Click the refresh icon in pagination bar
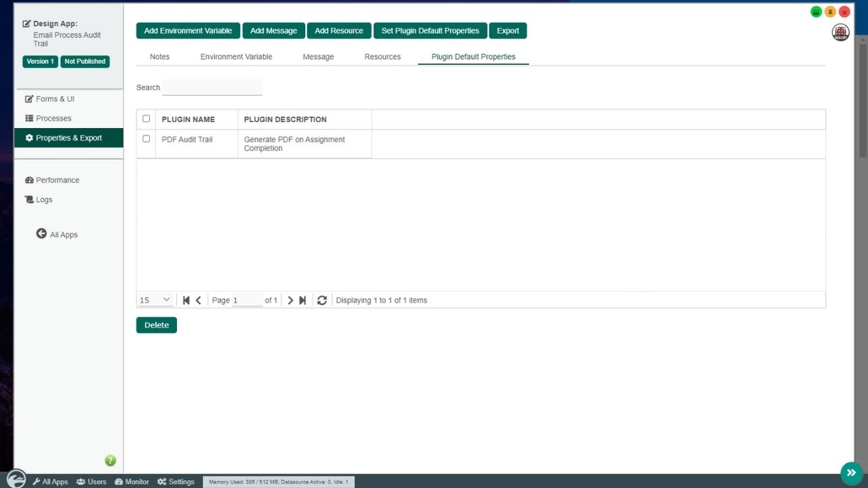The image size is (868, 488). click(322, 300)
